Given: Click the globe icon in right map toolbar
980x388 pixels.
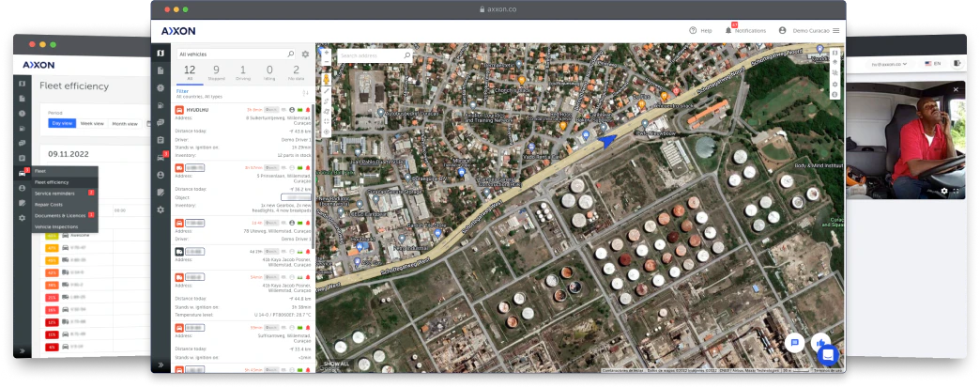Looking at the screenshot, I should point(835,95).
